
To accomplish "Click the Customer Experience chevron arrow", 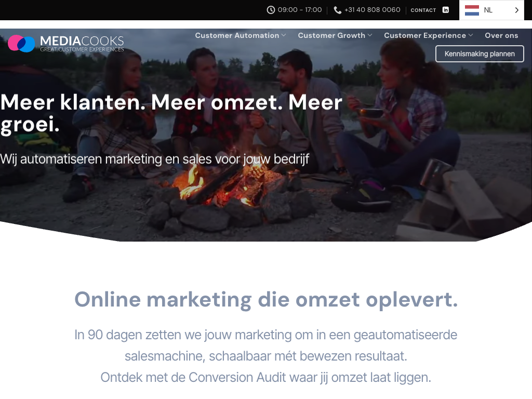I will [470, 35].
